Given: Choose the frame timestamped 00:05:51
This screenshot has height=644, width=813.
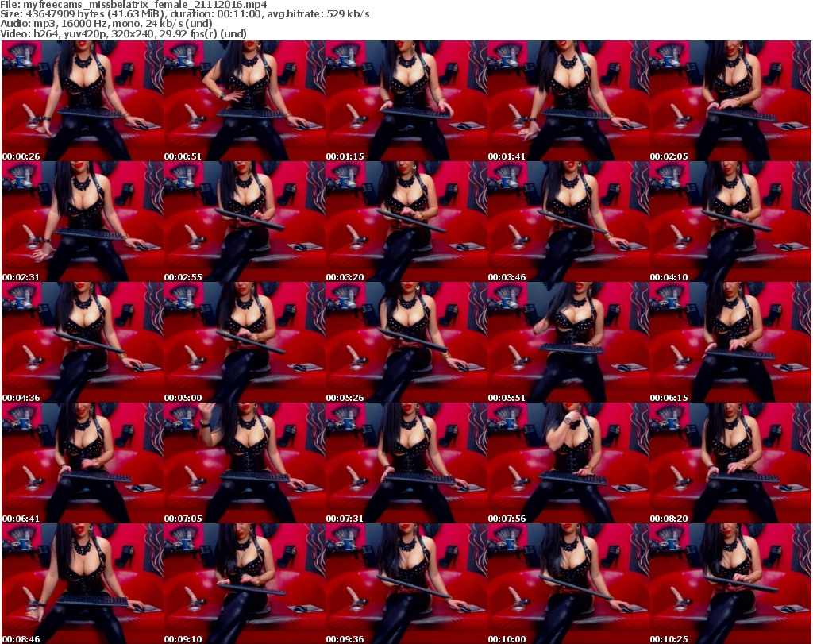Looking at the screenshot, I should coord(568,342).
